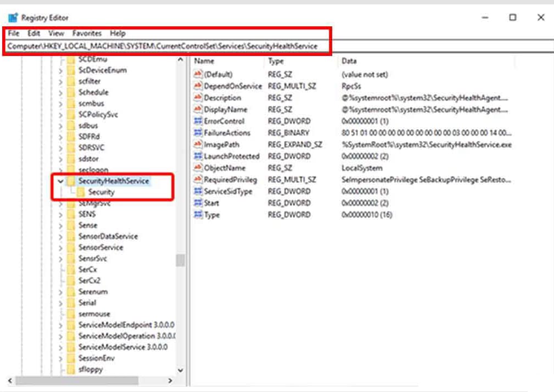Image resolution: width=554 pixels, height=392 pixels.
Task: Select the SDRSVC key
Action: coord(92,148)
